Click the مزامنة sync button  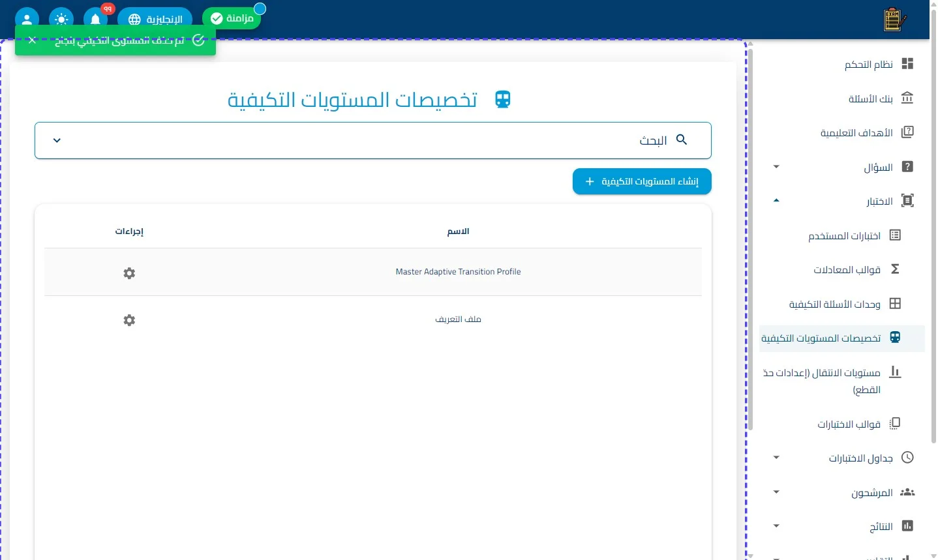tap(232, 18)
